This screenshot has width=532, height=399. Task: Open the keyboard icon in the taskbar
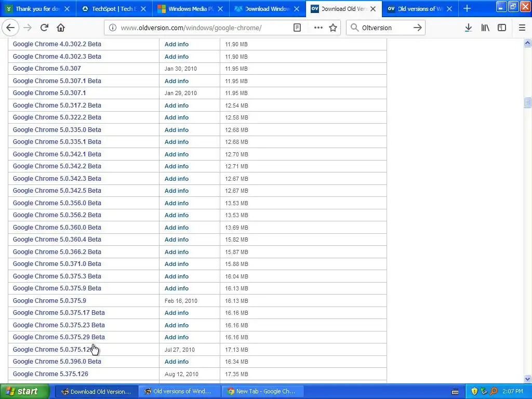[x=455, y=392]
